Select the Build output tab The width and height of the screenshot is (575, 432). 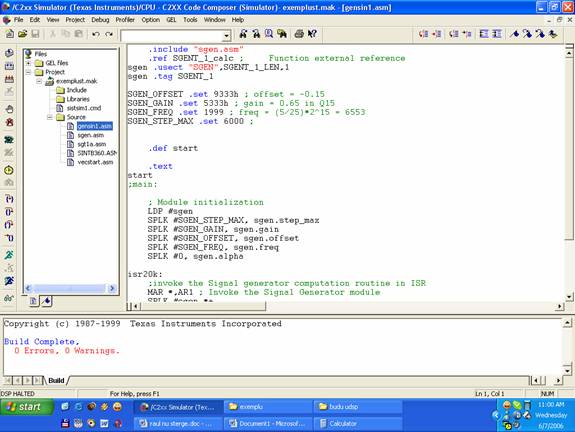(x=56, y=381)
